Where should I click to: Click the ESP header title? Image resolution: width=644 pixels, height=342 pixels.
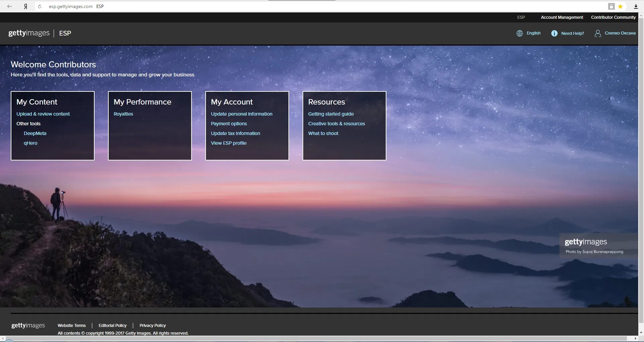(65, 33)
